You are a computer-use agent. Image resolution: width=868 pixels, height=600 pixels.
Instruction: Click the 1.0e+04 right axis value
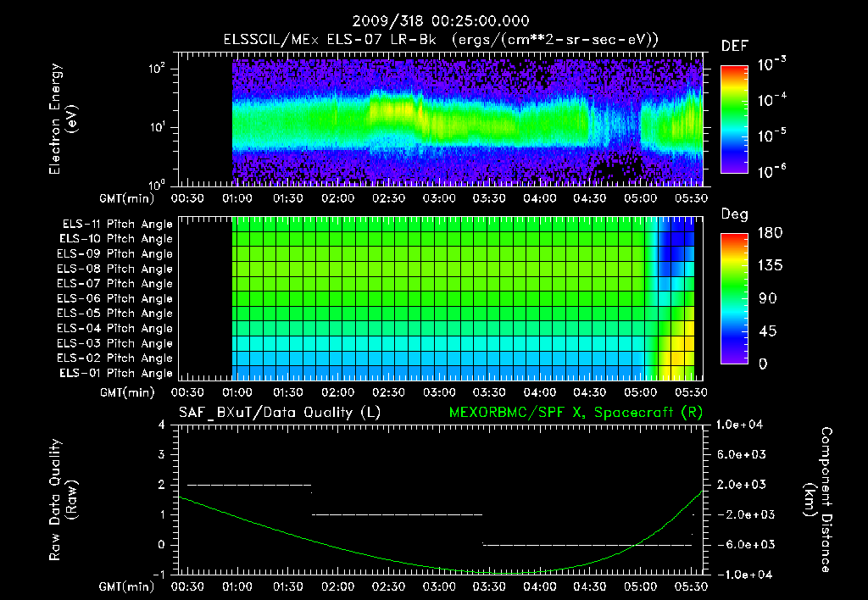pos(739,425)
